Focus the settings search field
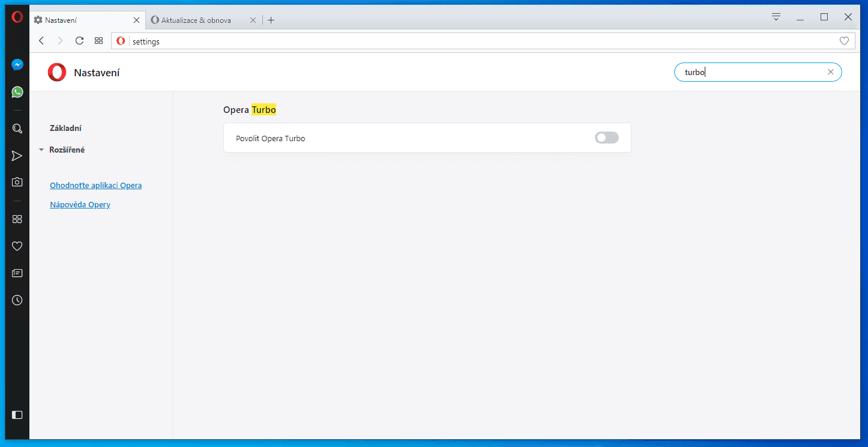The image size is (868, 447). [758, 72]
